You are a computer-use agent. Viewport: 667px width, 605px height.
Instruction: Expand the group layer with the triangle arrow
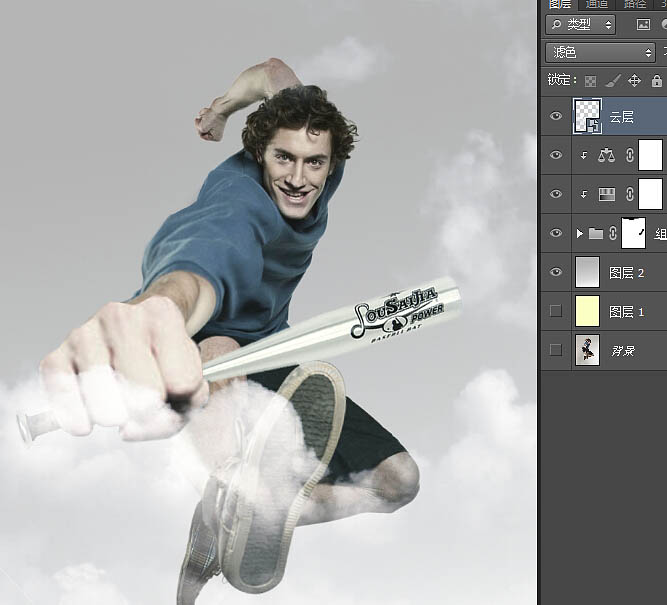pos(579,234)
